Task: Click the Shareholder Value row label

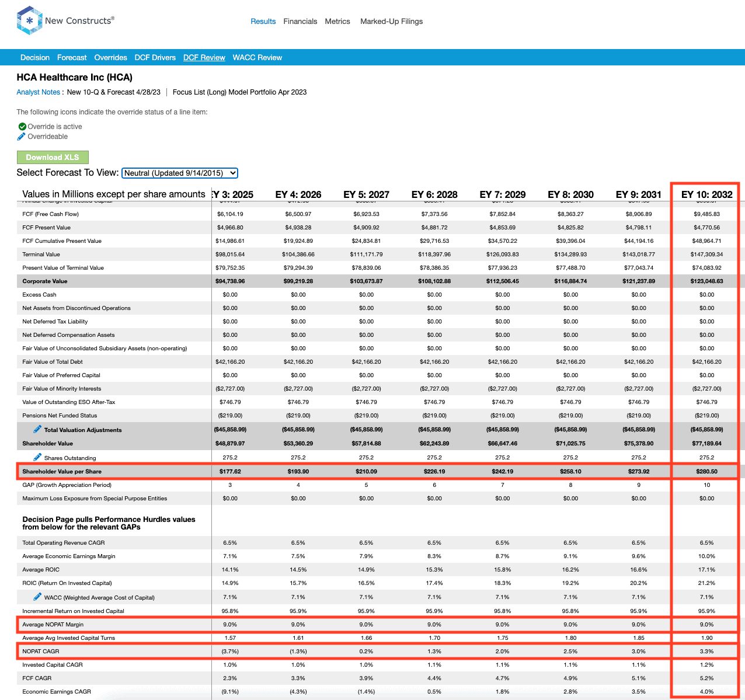Action: coord(48,444)
